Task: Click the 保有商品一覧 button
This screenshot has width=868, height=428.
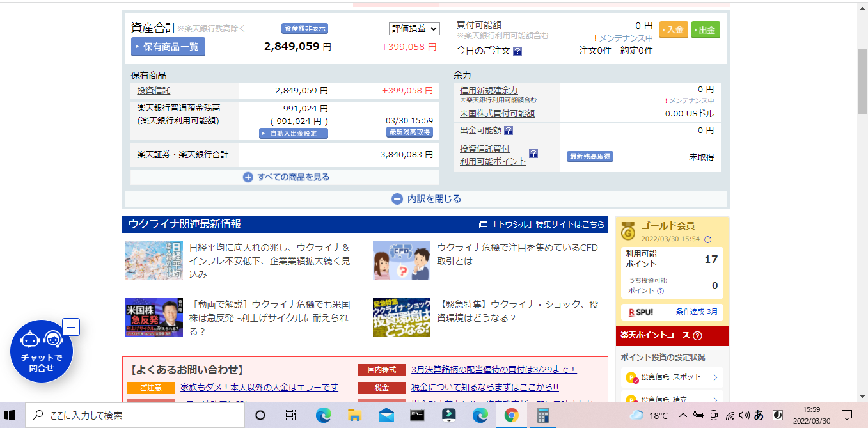Action: 168,47
